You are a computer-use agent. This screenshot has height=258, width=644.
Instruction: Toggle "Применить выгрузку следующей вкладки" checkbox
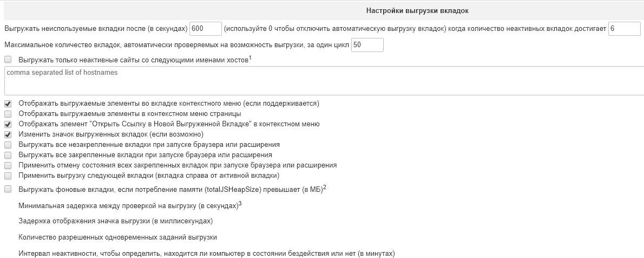point(8,176)
